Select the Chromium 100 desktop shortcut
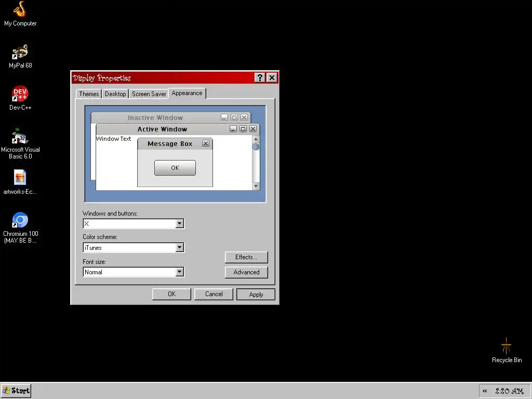The width and height of the screenshot is (532, 399). click(20, 228)
